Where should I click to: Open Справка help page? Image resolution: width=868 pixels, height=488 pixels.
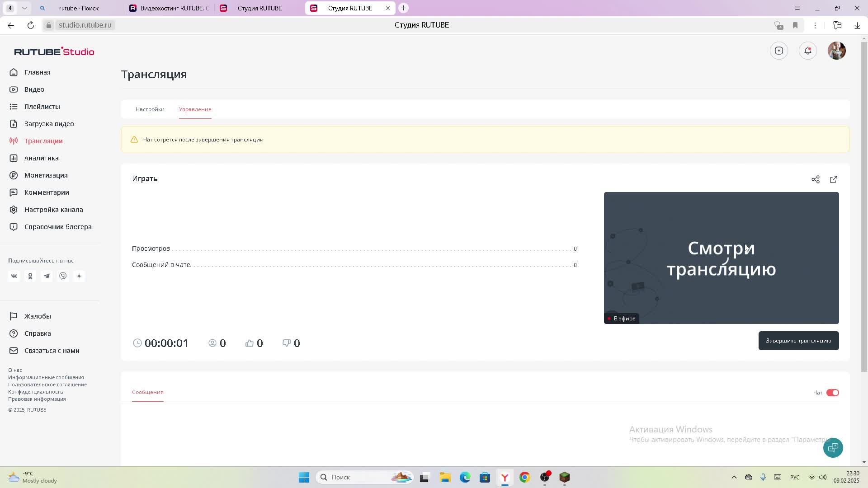[x=38, y=333]
